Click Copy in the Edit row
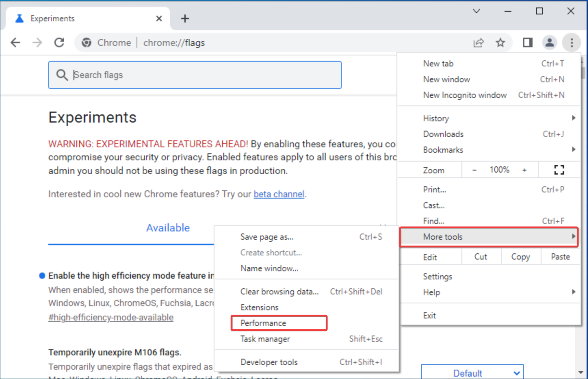The image size is (588, 379). click(521, 257)
